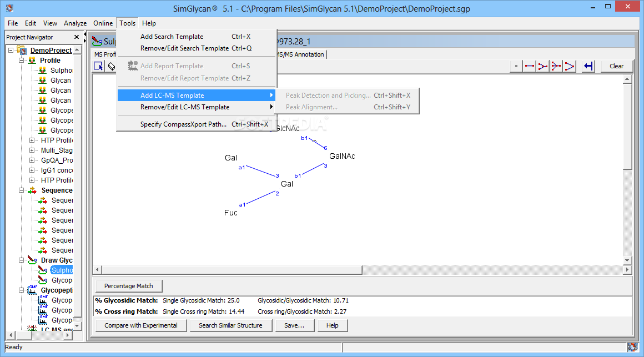644x357 pixels.
Task: Click the Single Glycosidic Match: 25.0 value
Action: pos(201,301)
